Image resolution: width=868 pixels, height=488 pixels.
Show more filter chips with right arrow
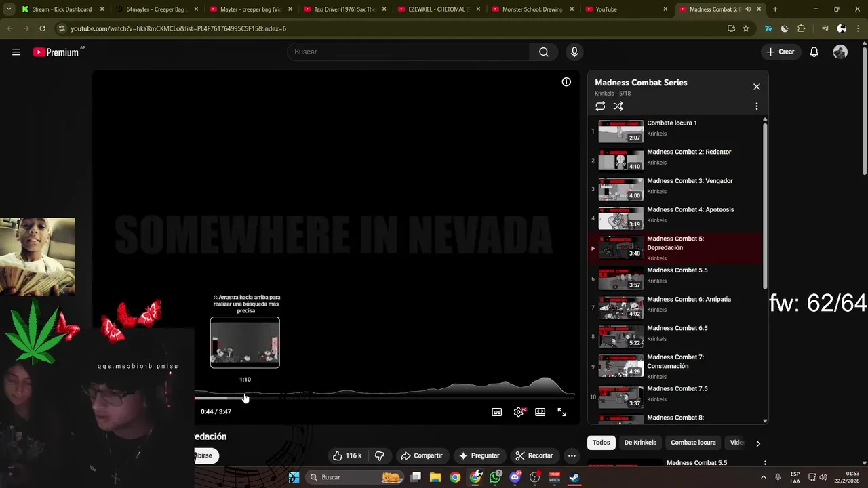click(x=758, y=443)
